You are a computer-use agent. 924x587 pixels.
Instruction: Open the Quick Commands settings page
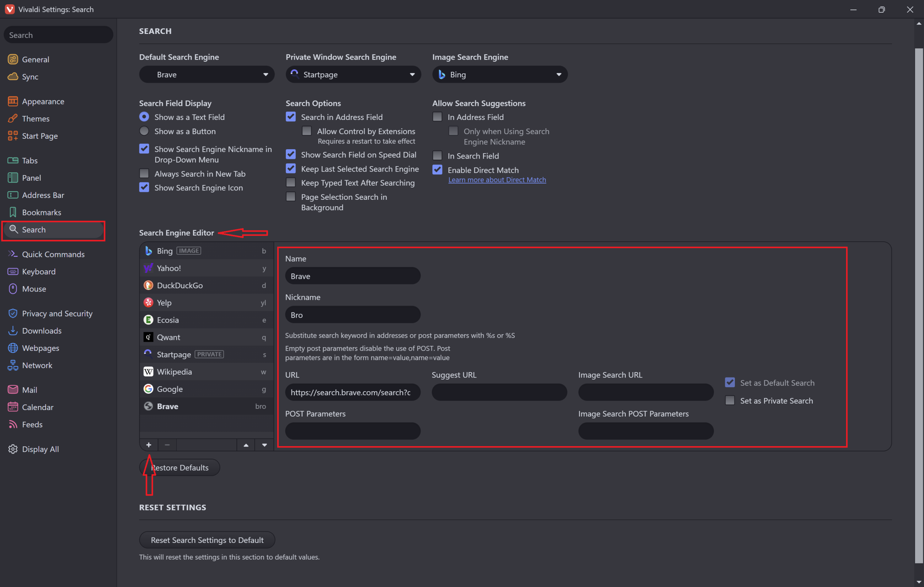click(x=53, y=254)
